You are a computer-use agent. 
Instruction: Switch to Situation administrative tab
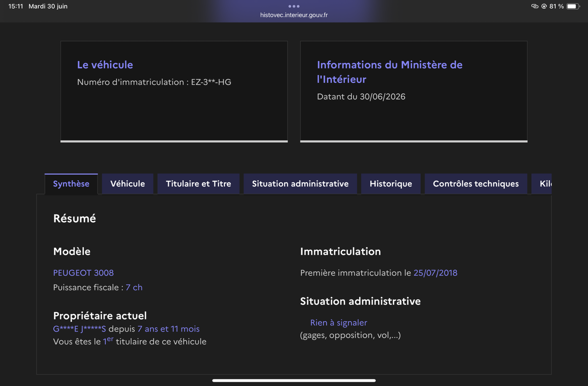pyautogui.click(x=300, y=184)
